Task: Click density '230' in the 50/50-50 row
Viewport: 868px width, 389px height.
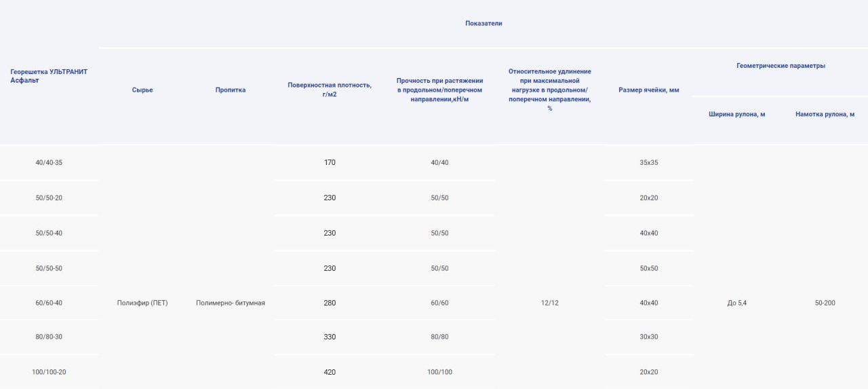Action: 330,268
